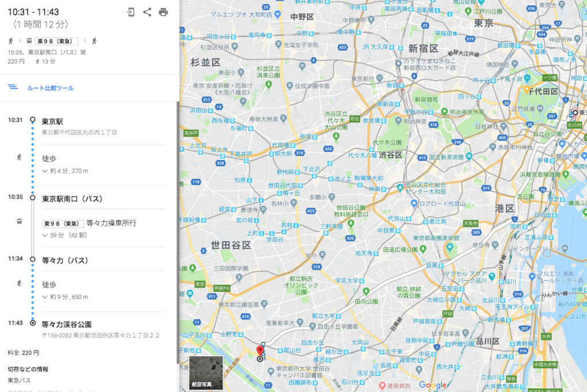
Task: Toggle the 航空写真 satellite view thumbnail
Action: point(206,373)
